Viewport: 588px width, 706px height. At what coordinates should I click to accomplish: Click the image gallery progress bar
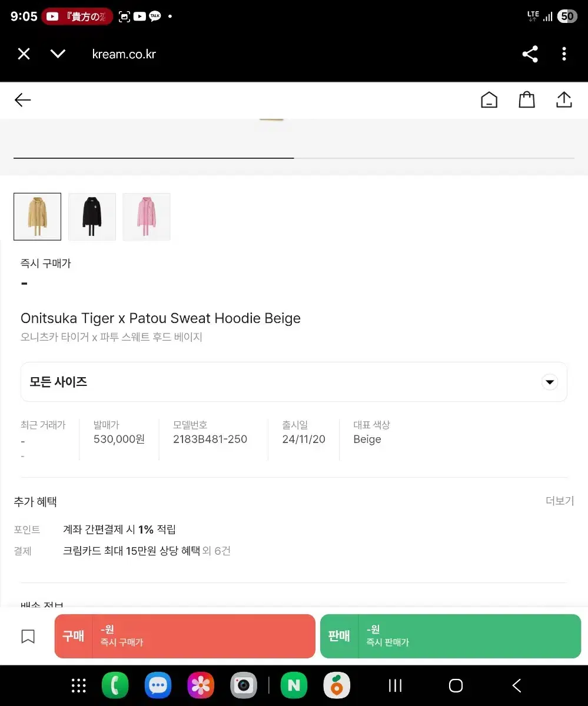coord(294,158)
